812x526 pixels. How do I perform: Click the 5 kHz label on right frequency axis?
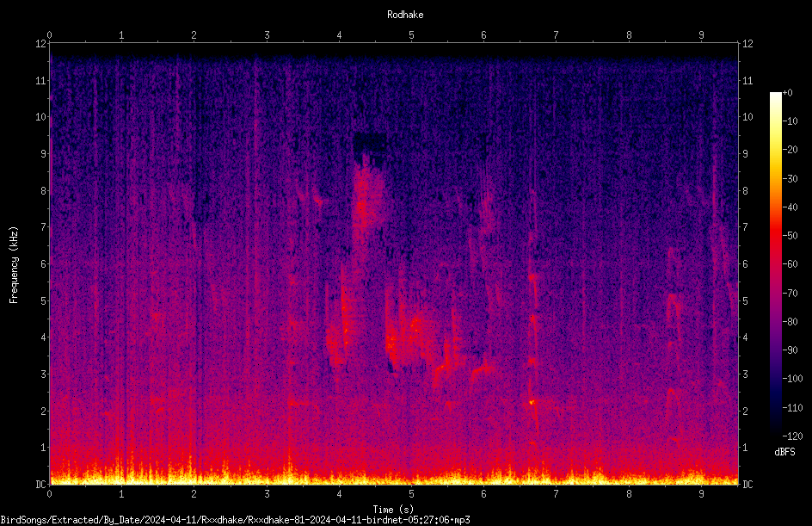pos(745,300)
